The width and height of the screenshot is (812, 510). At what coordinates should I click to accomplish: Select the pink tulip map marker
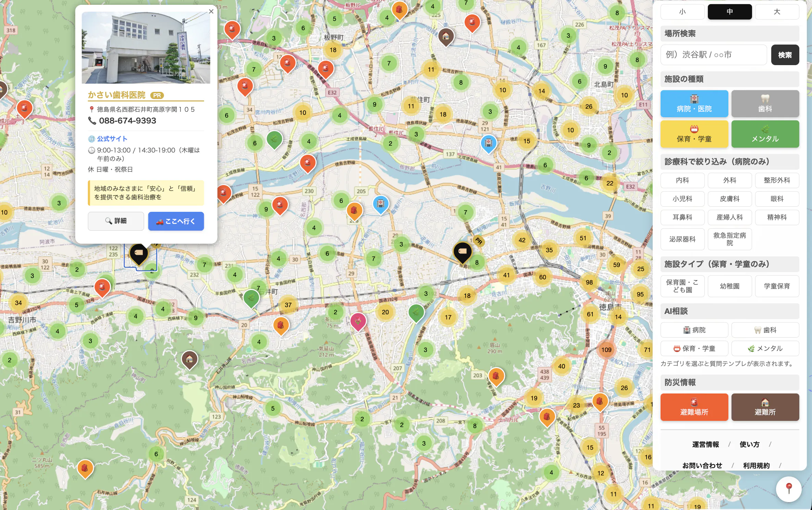point(358,321)
